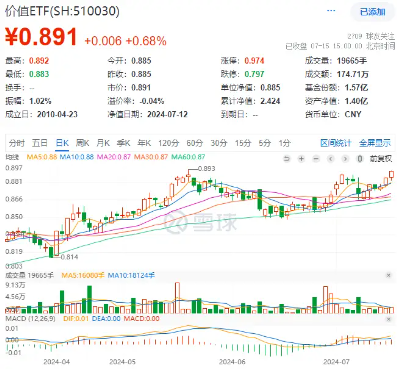Image resolution: width=397 pixels, height=370 pixels.
Task: Click the 溢价率 -0.04% value
Action: click(x=152, y=101)
